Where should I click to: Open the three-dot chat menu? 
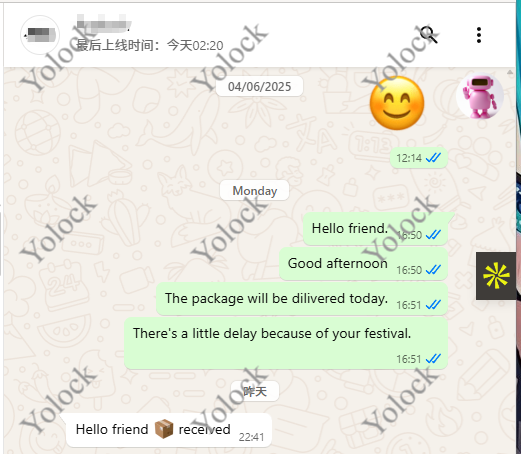[479, 35]
